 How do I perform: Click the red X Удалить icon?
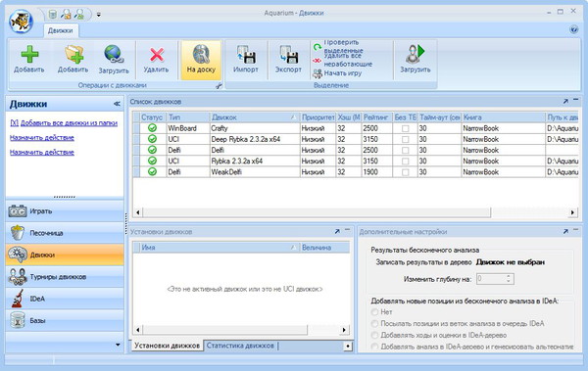coord(157,55)
